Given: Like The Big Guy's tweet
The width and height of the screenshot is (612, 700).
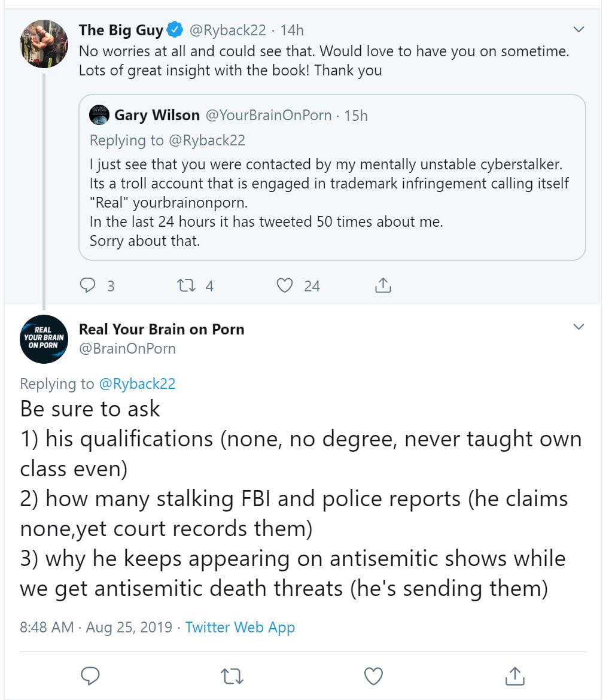Looking at the screenshot, I should coord(285,286).
